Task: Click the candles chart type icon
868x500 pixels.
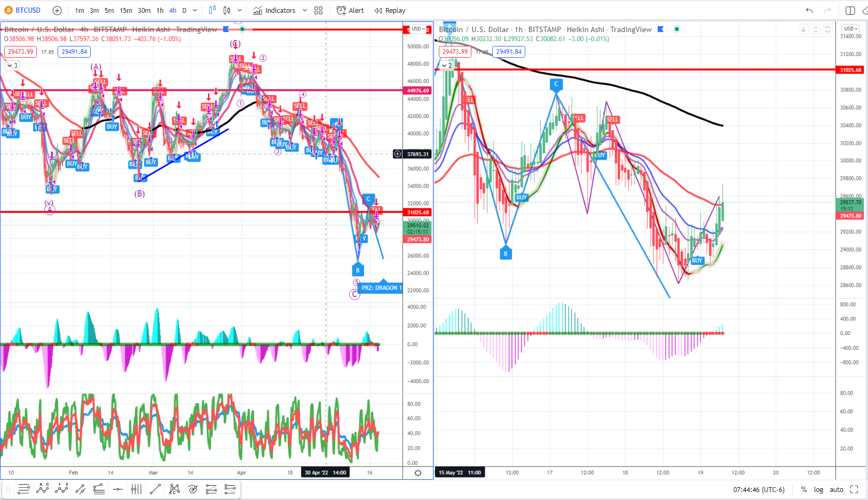Action: pos(227,10)
